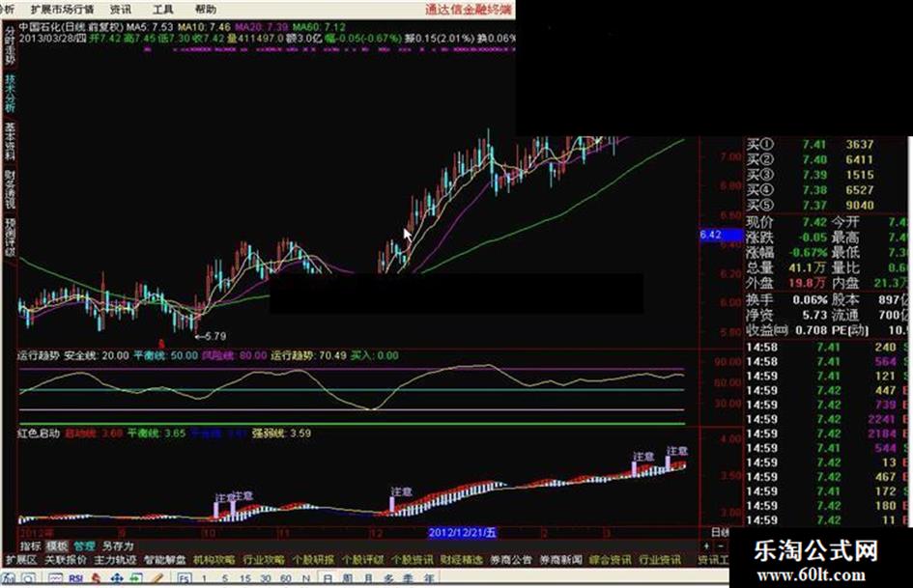Open the 个股研报 tab
913x588 pixels.
coord(313,560)
